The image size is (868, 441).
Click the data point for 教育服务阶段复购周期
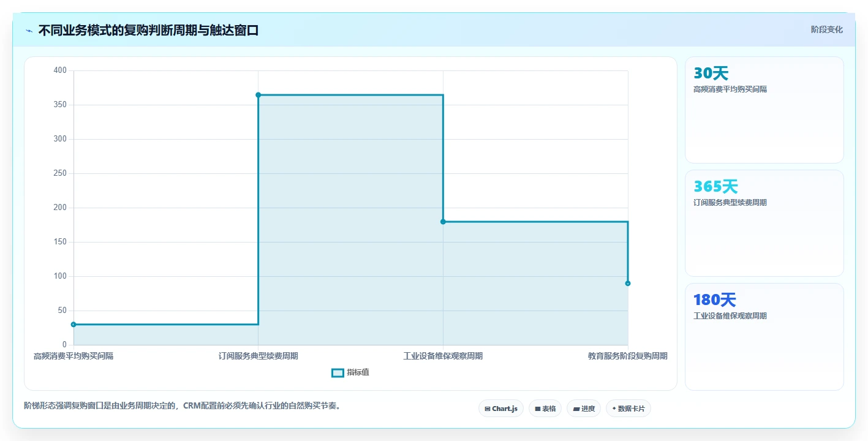(x=628, y=283)
